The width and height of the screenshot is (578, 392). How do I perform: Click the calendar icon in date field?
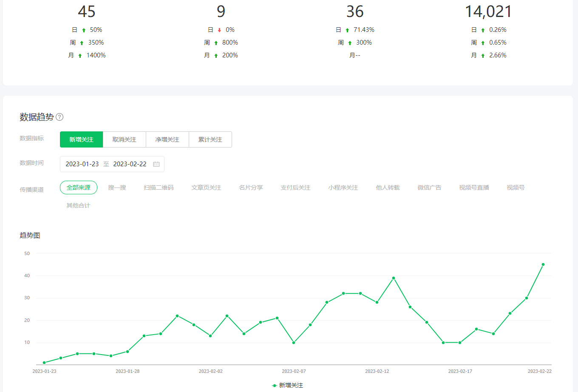[156, 164]
